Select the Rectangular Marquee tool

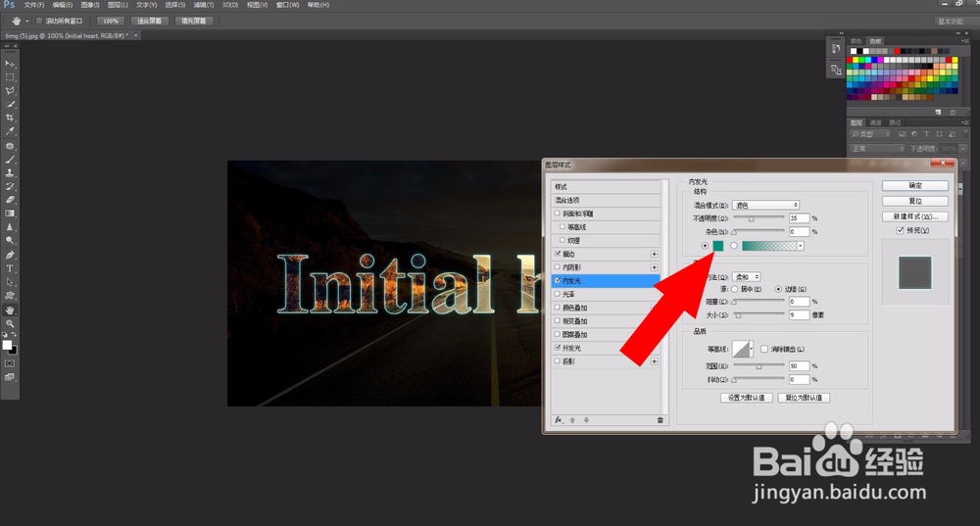10,77
